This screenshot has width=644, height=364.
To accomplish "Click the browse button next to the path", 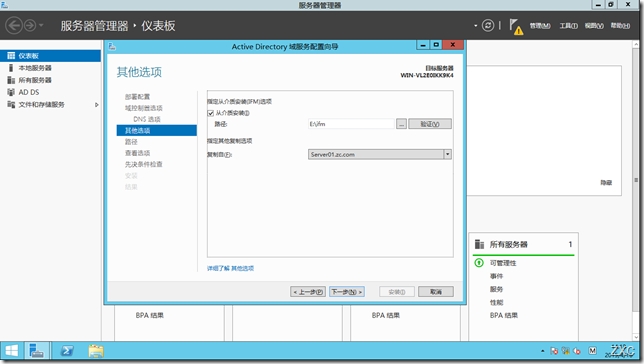I will click(401, 124).
